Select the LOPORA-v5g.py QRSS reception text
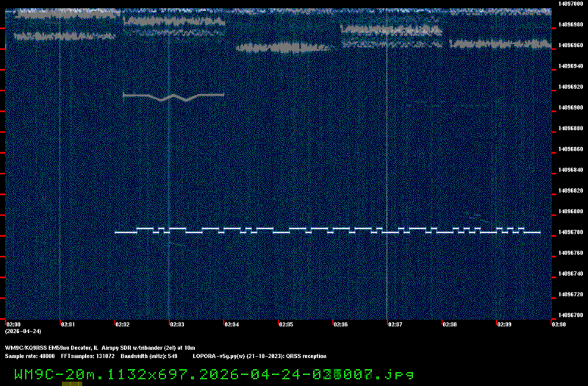This screenshot has width=588, height=386. click(259, 357)
